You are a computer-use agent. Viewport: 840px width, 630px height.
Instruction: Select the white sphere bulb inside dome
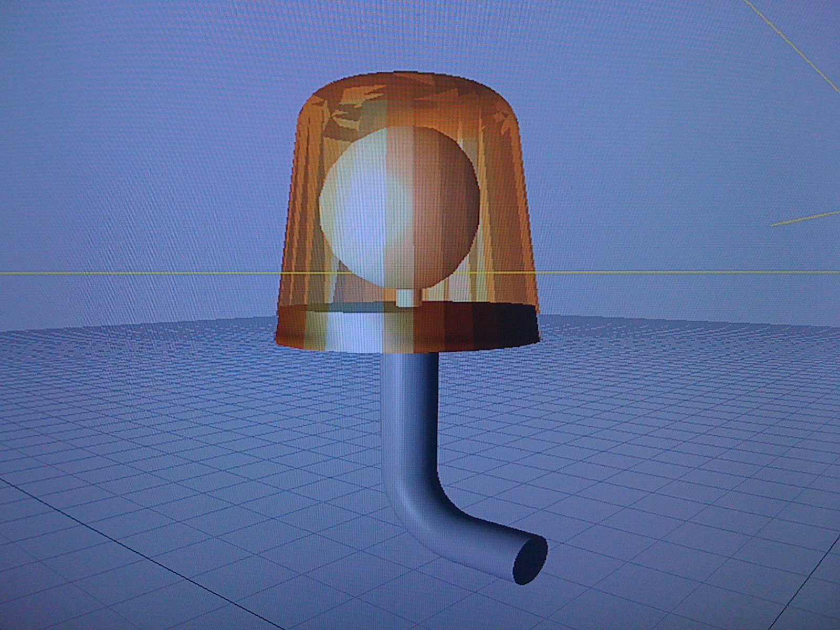coord(400,209)
